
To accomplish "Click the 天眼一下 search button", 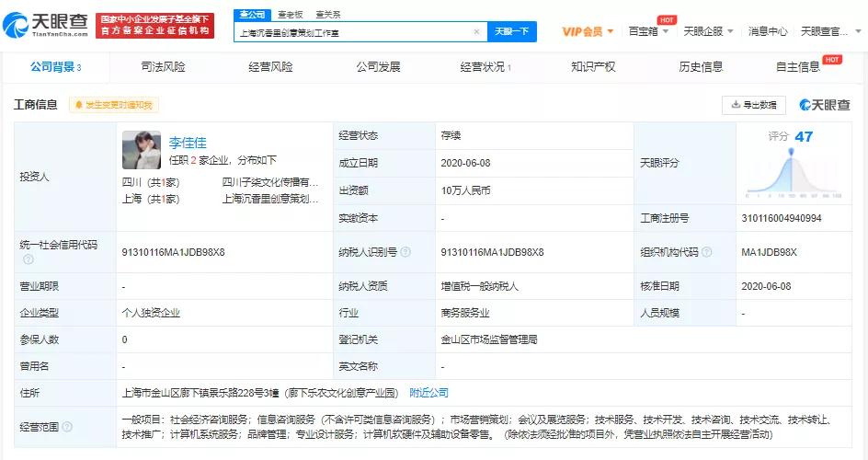I will point(511,32).
